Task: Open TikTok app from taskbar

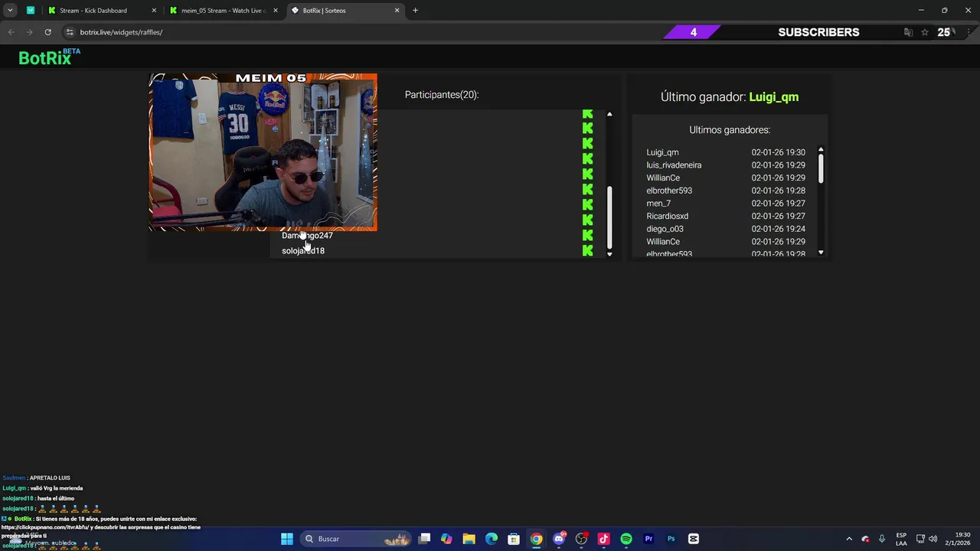Action: click(x=603, y=539)
